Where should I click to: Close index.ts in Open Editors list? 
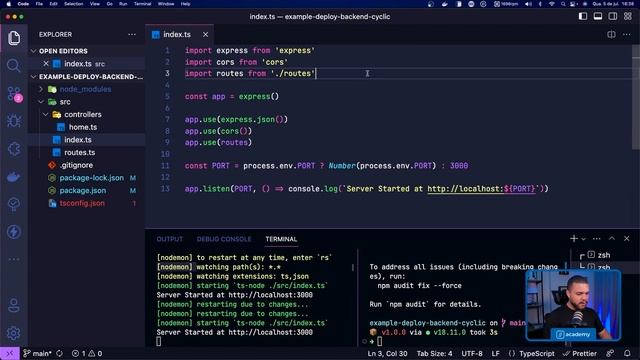[46, 64]
